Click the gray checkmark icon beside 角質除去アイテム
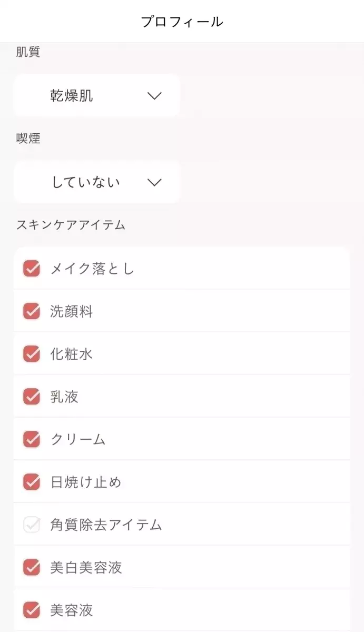The width and height of the screenshot is (364, 632). [x=31, y=525]
